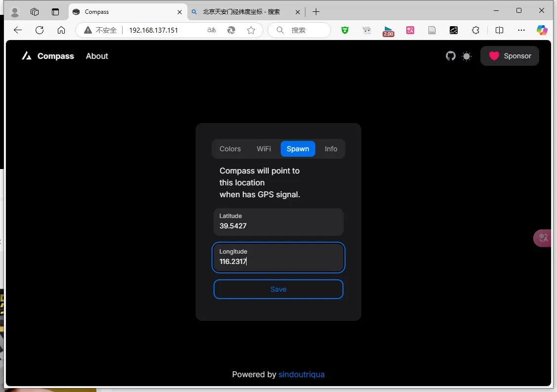The height and width of the screenshot is (392, 557).
Task: Open the browser extensions puzzle icon
Action: point(475,30)
